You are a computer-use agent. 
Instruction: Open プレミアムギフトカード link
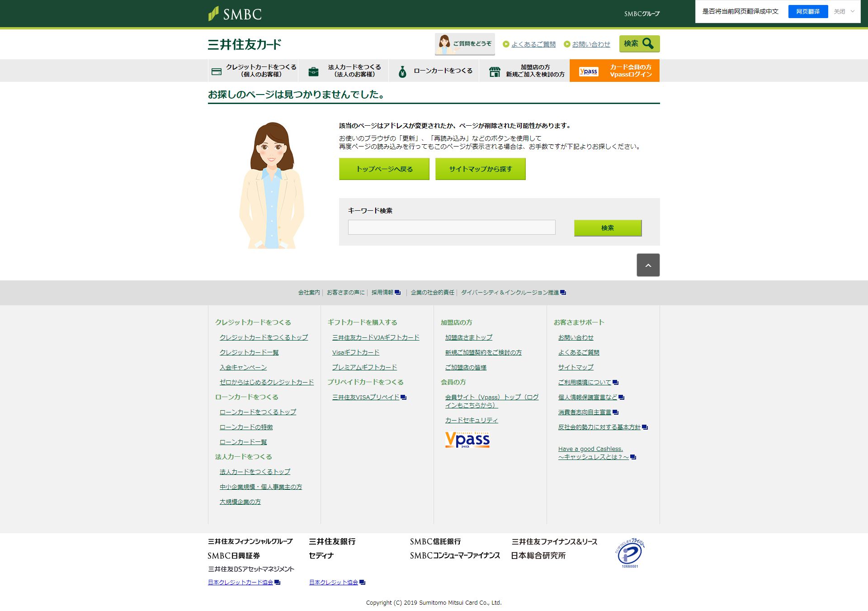364,367
